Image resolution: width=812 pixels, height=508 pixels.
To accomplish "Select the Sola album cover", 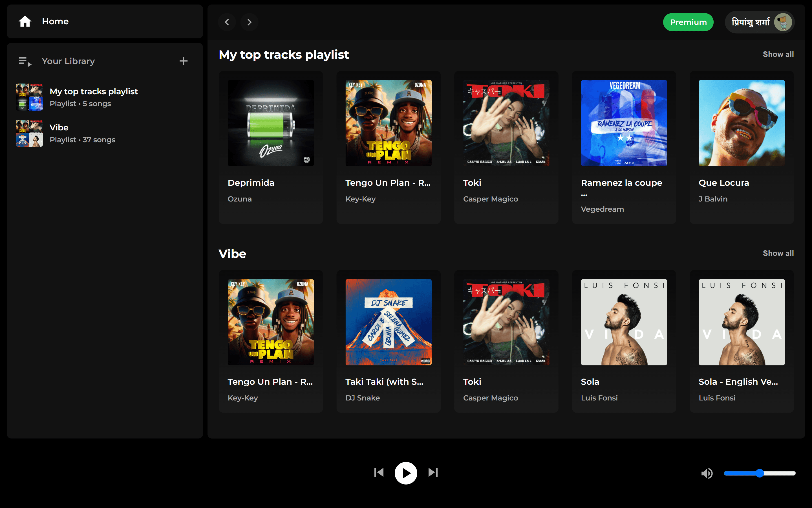I will click(624, 322).
